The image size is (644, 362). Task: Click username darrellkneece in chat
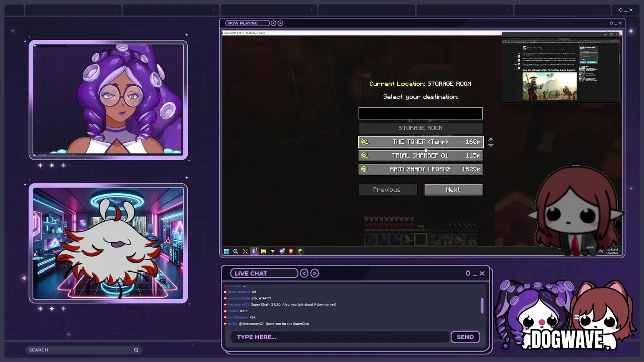pyautogui.click(x=237, y=317)
